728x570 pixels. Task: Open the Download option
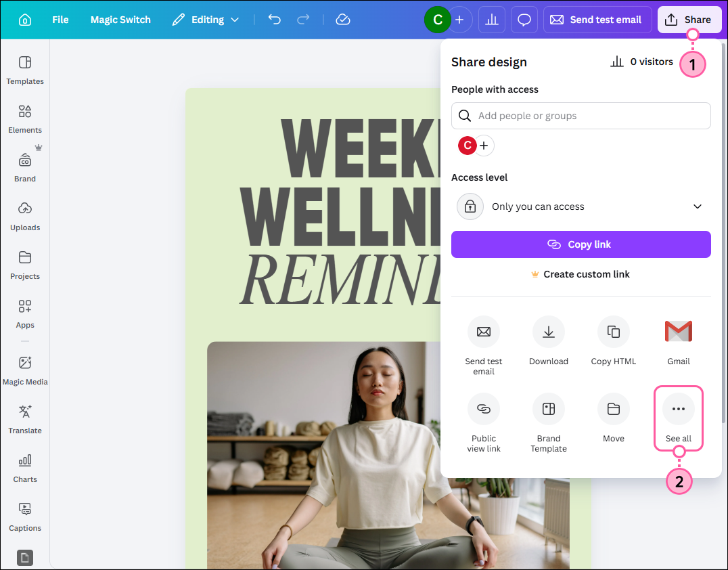tap(548, 342)
